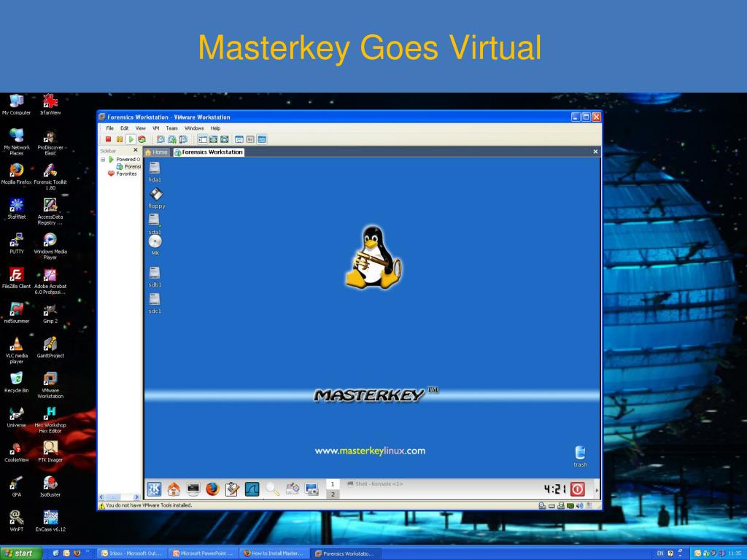Enter full screen mode via toolbar icon
This screenshot has width=747, height=560.
225,139
